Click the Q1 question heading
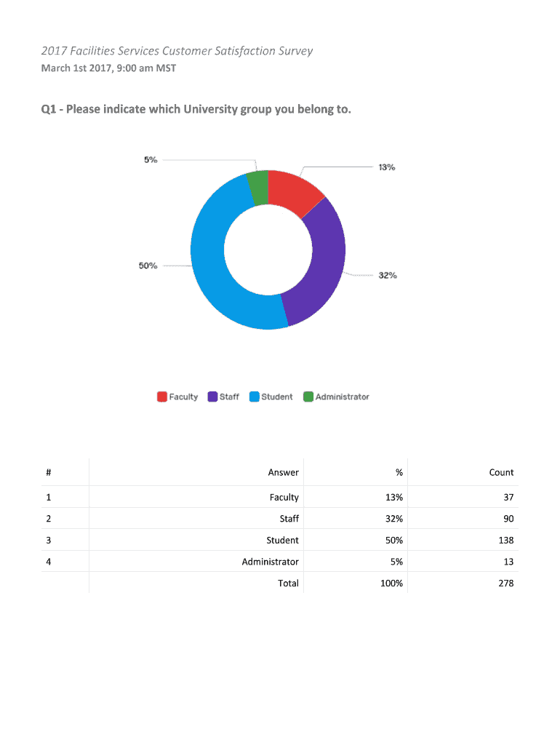The image size is (560, 745). [195, 110]
